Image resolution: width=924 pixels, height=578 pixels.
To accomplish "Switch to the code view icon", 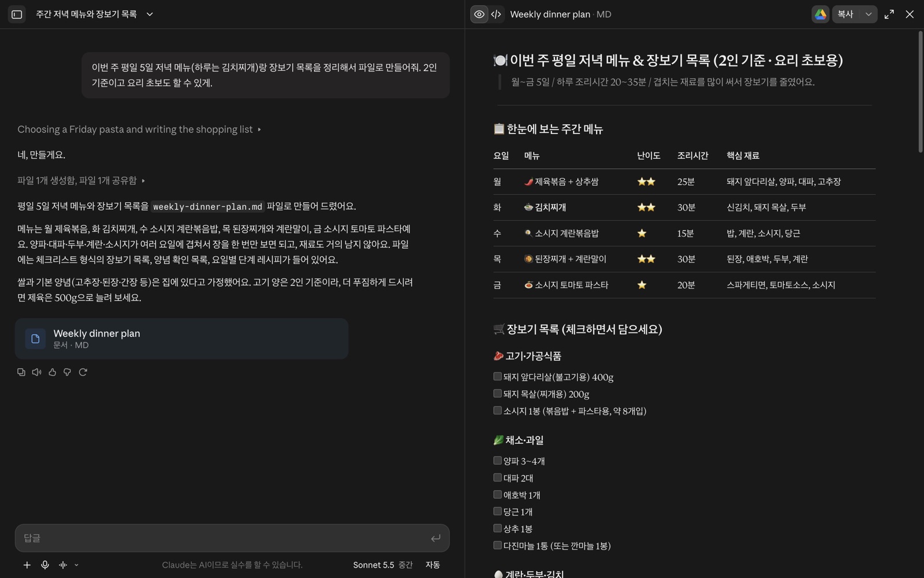I will point(496,14).
